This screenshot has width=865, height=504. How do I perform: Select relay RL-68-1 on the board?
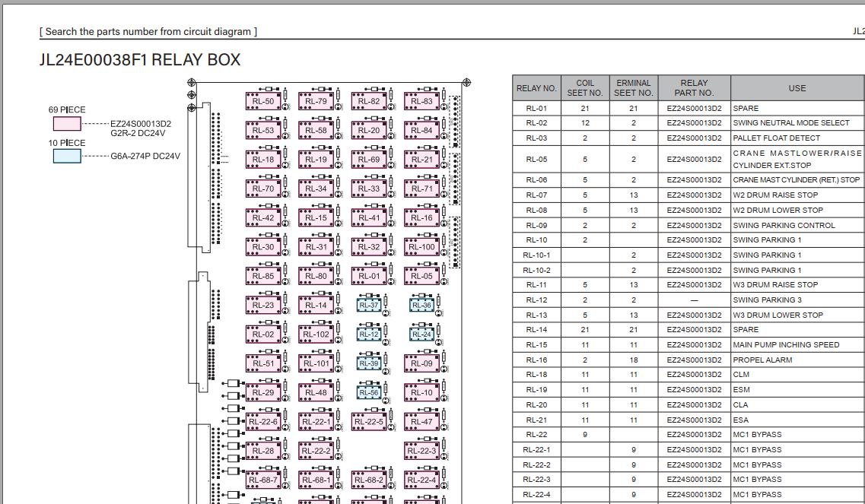[316, 480]
